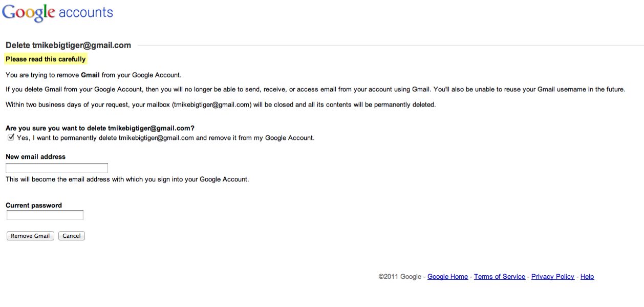Image resolution: width=644 pixels, height=307 pixels.
Task: Click the 'Yes, I want to permanently delete' label
Action: [165, 138]
